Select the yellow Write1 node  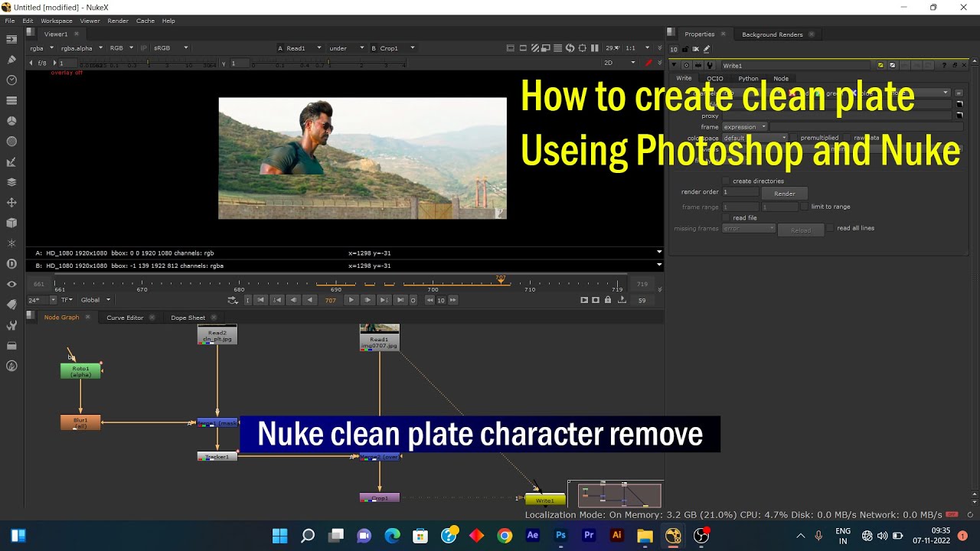[x=545, y=500]
